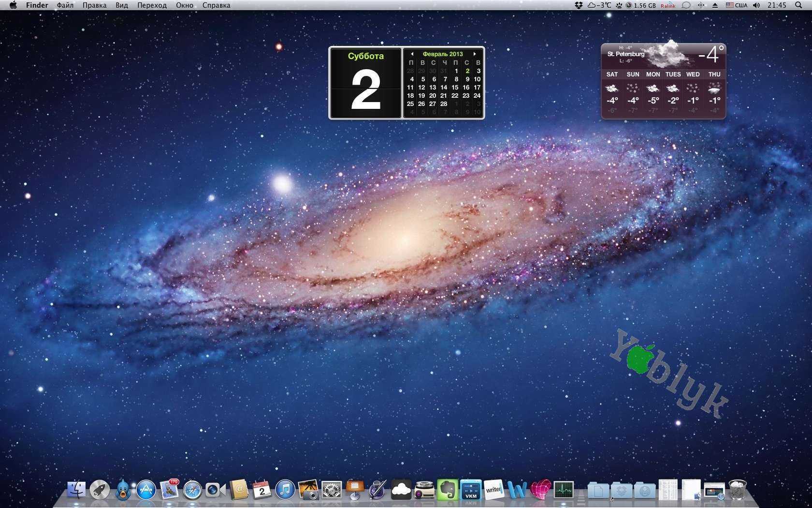Open System Preferences gear in dock
812x508 pixels.
332,490
